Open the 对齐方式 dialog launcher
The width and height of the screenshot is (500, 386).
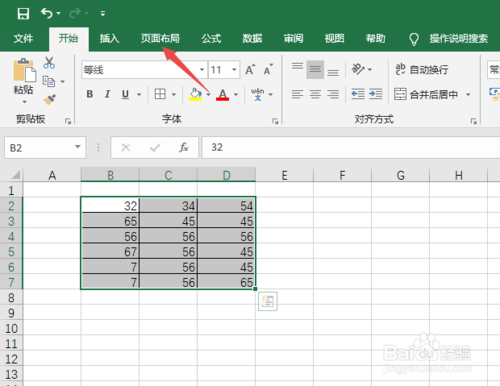(474, 121)
